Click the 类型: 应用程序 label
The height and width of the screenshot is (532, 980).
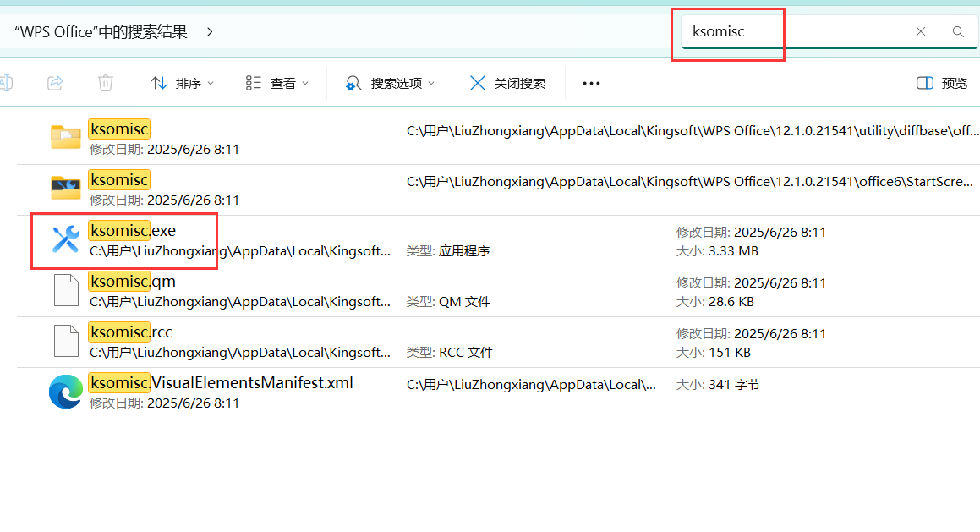[x=448, y=250]
